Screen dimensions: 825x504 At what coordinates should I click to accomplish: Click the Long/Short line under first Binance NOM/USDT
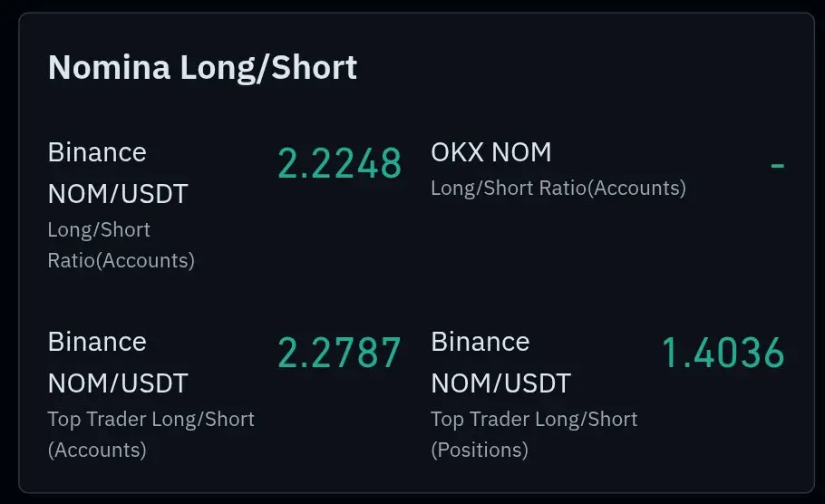(99, 230)
